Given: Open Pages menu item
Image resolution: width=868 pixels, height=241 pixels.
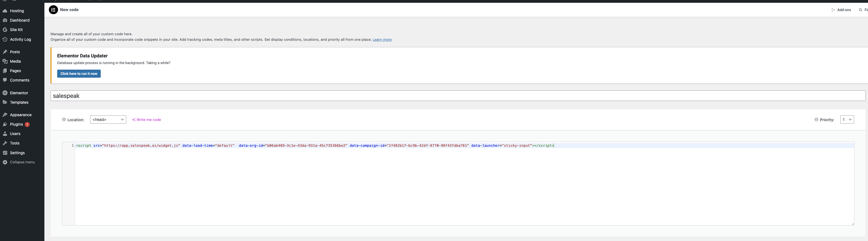Looking at the screenshot, I should point(22,71).
